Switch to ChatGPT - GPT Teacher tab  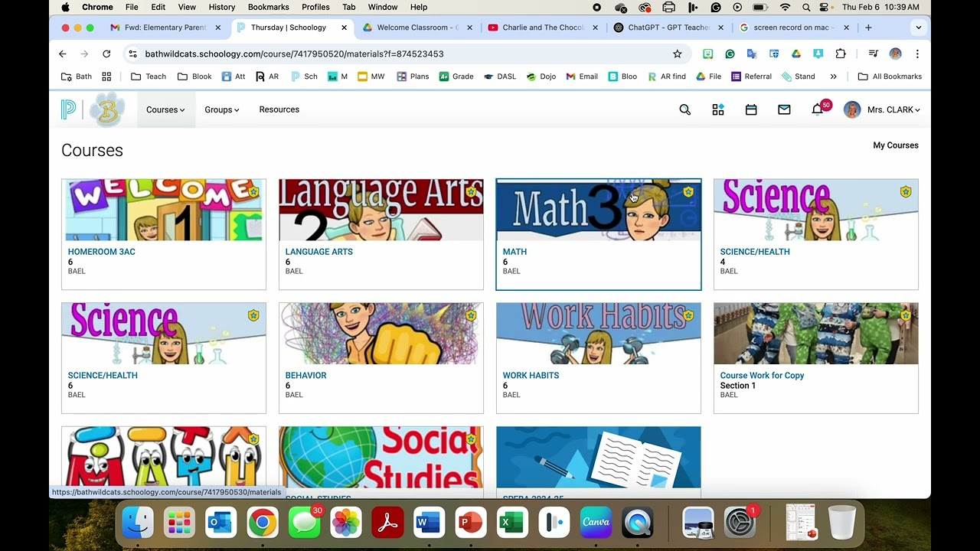tap(668, 28)
